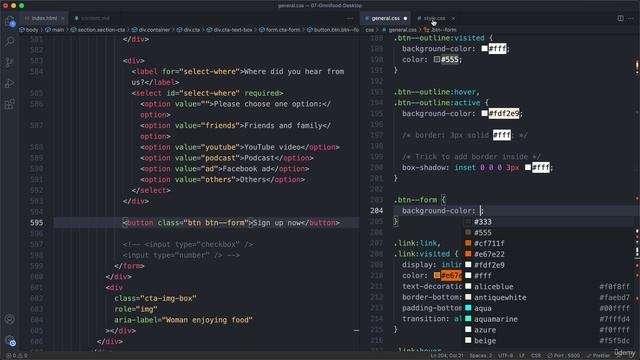The image size is (640, 360).
Task: Open the Explorer view in activity bar
Action: [10, 21]
